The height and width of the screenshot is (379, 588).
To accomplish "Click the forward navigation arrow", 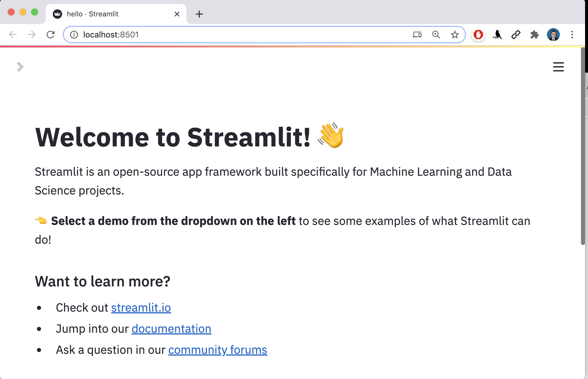I will click(x=31, y=35).
